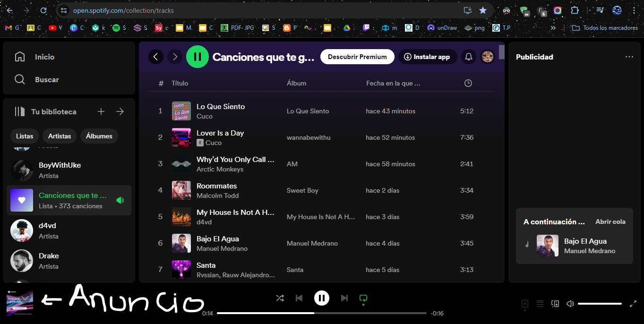Open Buscar with the magnifying glass icon
The image size is (644, 324).
(x=20, y=79)
